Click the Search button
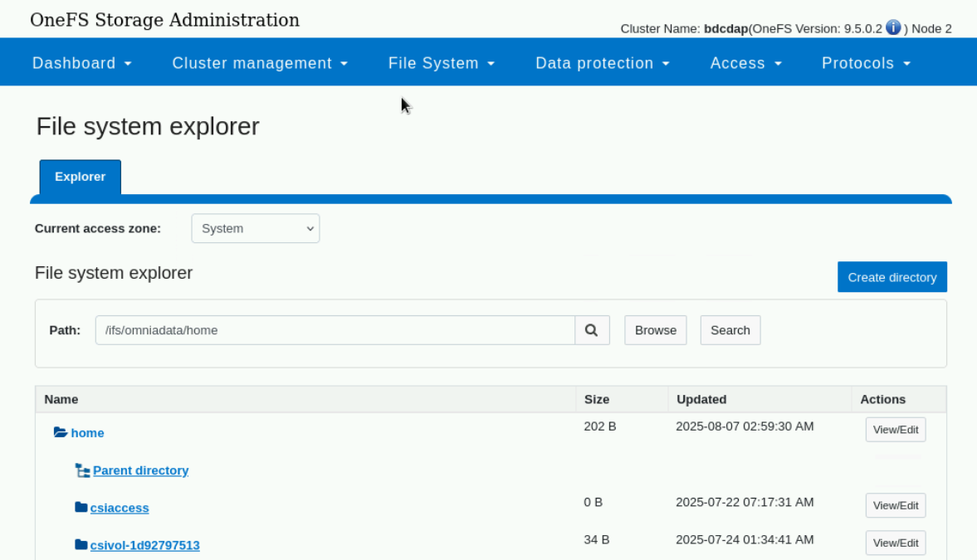Image resolution: width=977 pixels, height=560 pixels. 730,330
